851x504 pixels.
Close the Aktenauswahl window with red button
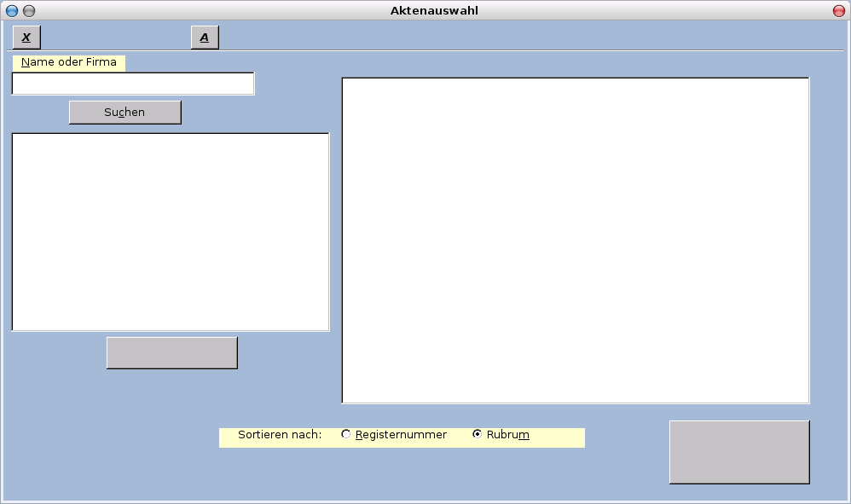point(838,11)
